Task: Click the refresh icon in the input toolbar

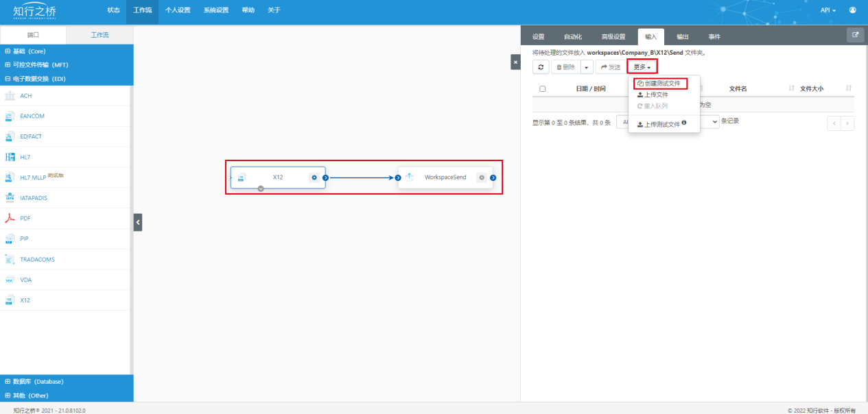Action: 541,67
